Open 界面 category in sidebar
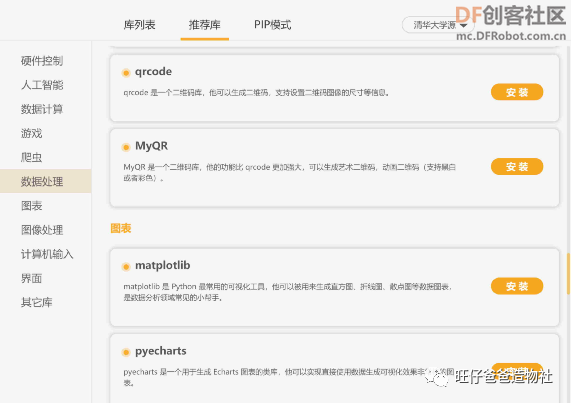Screen dimensions: 571x403 tap(31, 278)
